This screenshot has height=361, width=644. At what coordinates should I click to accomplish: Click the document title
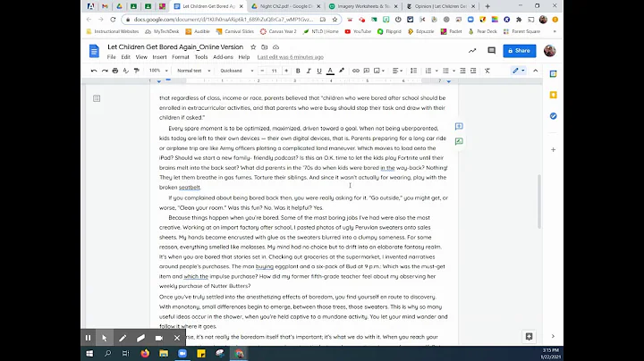175,47
